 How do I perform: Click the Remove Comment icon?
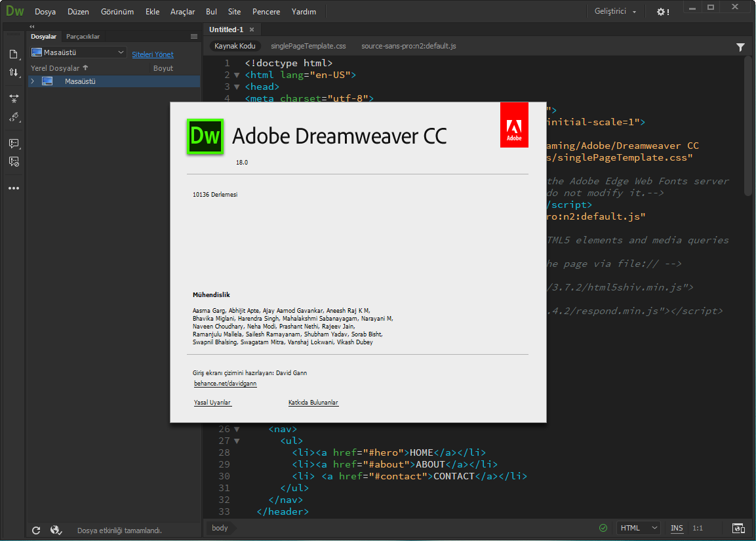(13, 162)
